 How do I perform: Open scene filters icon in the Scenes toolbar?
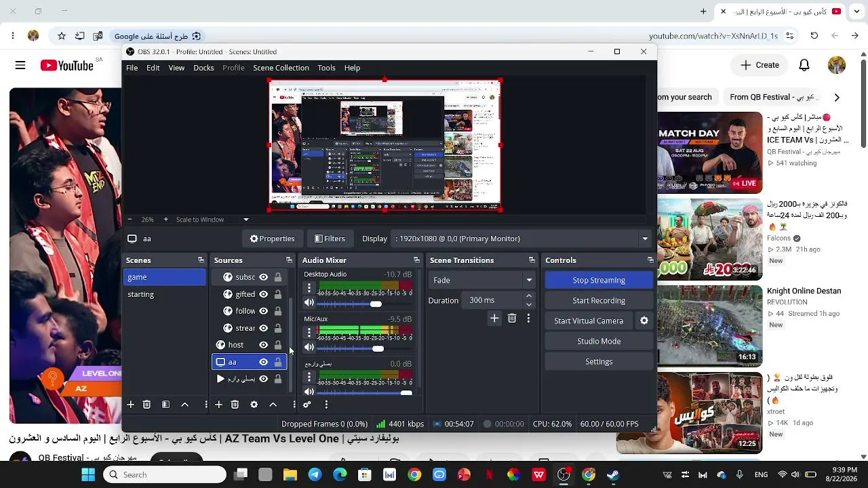[x=165, y=405]
